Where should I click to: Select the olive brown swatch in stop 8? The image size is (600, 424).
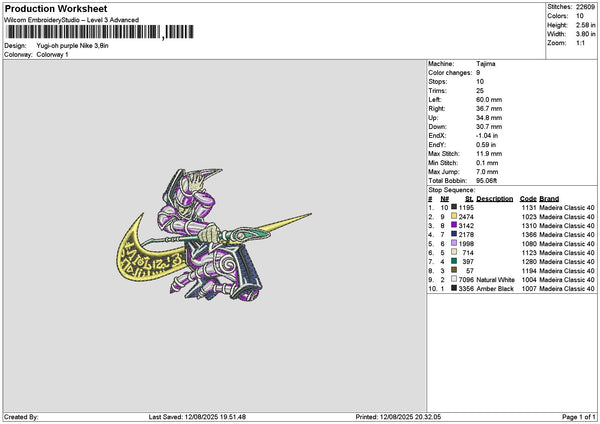[x=454, y=270]
